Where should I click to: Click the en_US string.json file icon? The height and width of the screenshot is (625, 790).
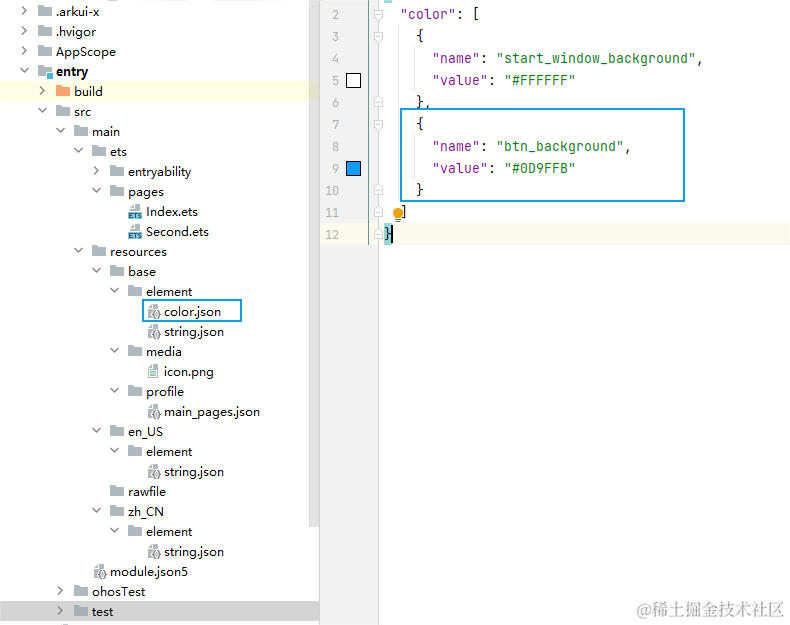(x=154, y=472)
